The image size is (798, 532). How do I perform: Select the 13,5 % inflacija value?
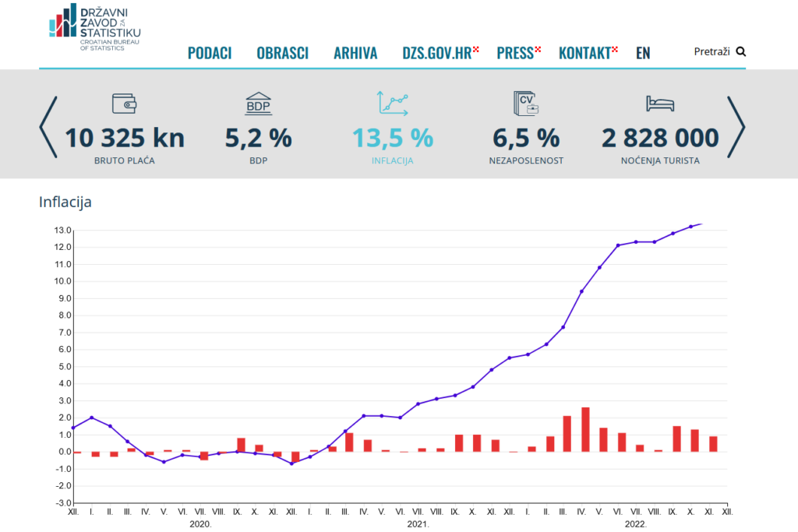(x=393, y=138)
